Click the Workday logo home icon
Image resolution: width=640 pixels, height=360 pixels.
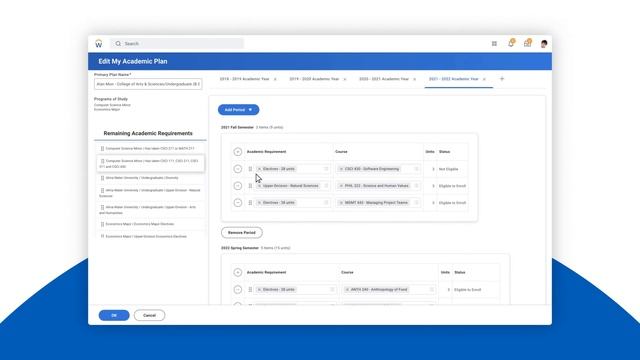99,44
